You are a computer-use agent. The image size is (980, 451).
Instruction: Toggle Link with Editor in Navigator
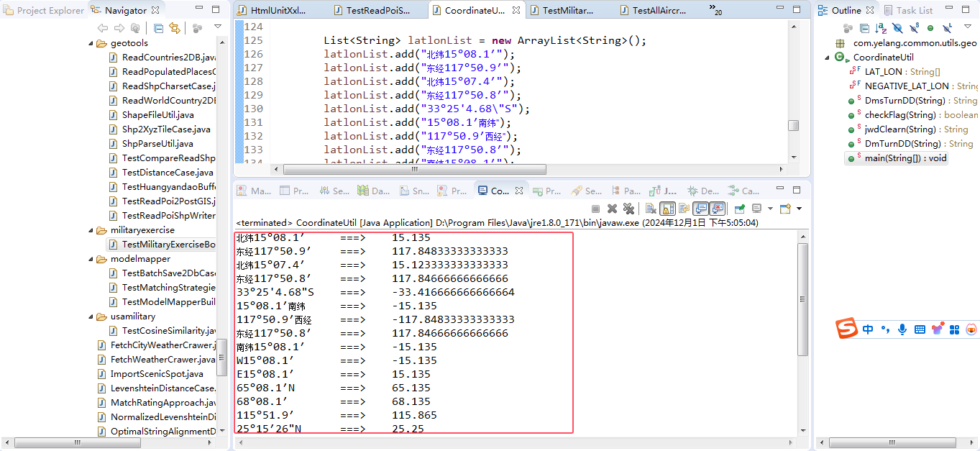[175, 28]
